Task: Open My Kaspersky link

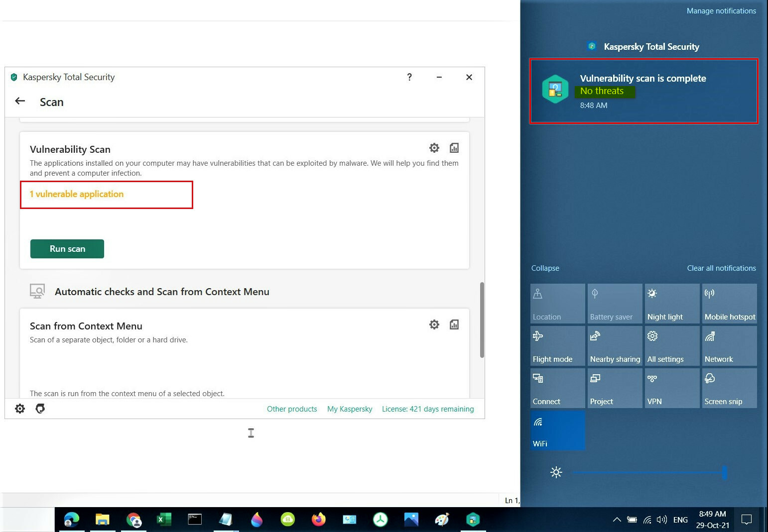Action: [350, 409]
